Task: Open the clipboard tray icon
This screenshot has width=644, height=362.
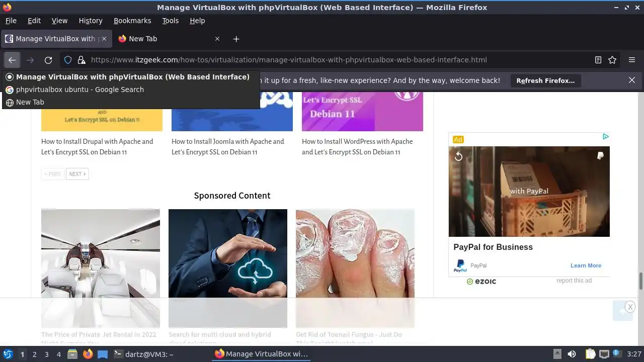Action: click(x=590, y=354)
